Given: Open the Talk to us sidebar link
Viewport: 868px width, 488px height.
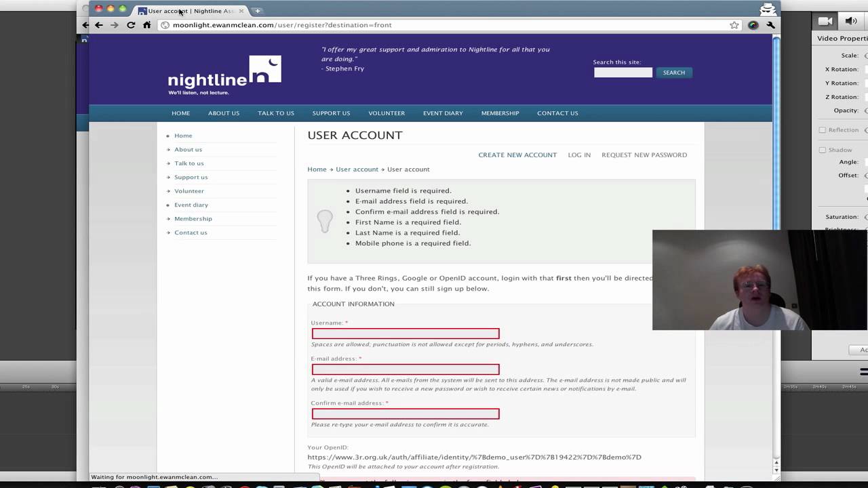Looking at the screenshot, I should (189, 163).
